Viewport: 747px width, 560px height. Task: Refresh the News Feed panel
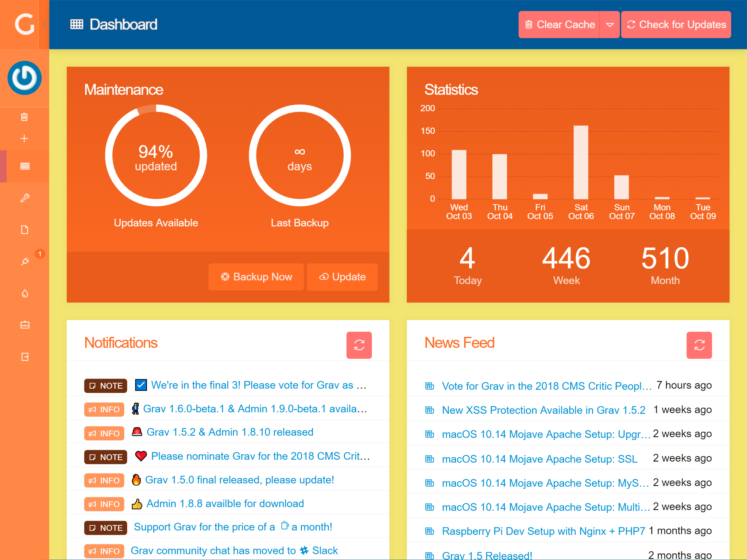699,345
